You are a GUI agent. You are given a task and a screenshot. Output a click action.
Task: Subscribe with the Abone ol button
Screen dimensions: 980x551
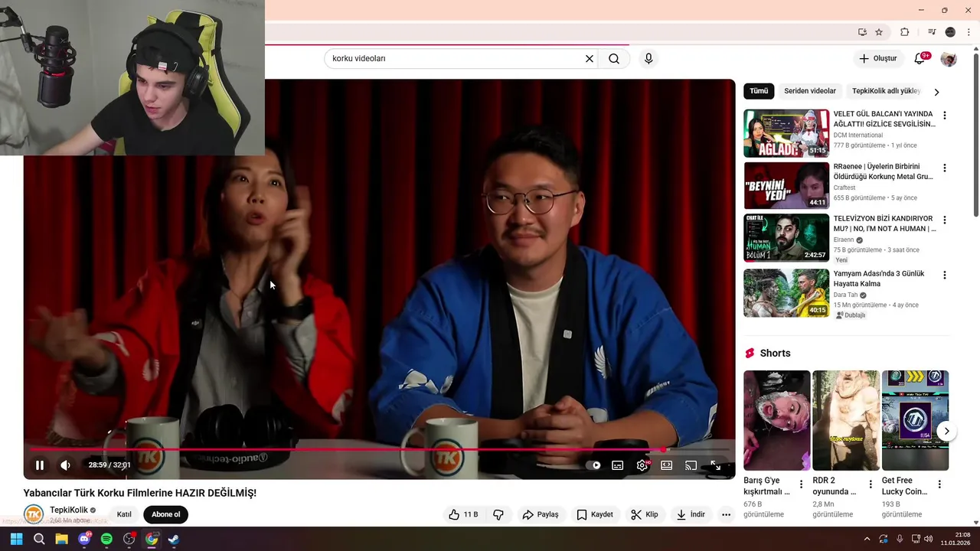tap(165, 514)
